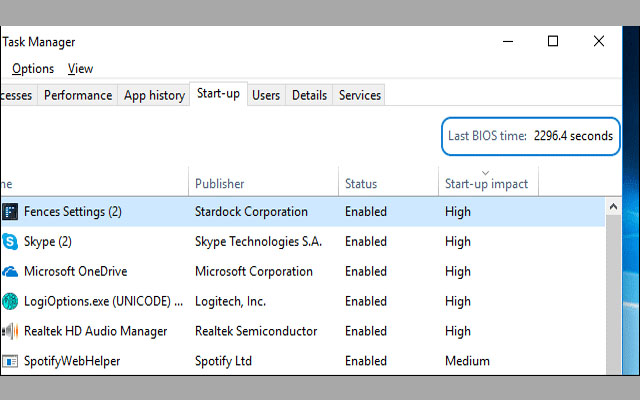Maximize the Task Manager window
The height and width of the screenshot is (400, 640).
pyautogui.click(x=553, y=41)
